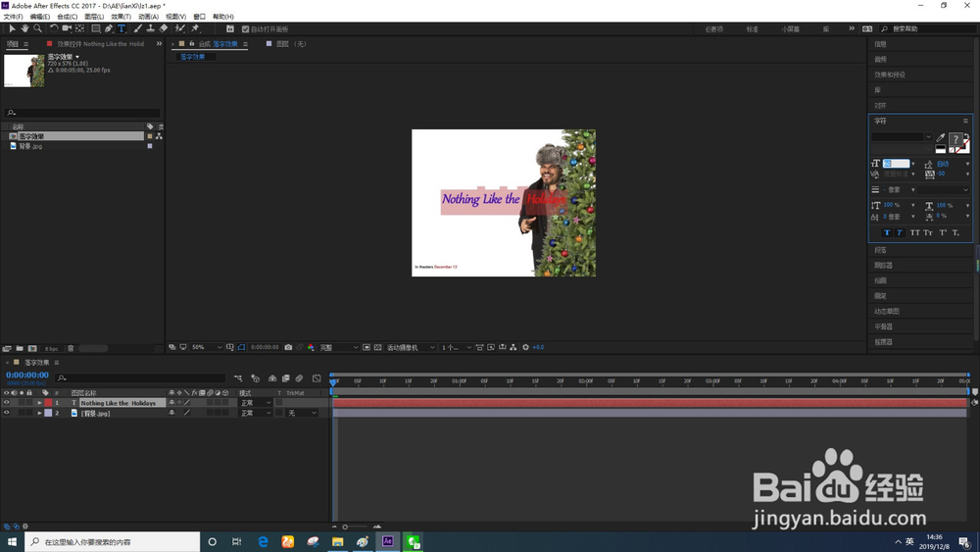Create new folder in Project panel
The width and height of the screenshot is (980, 552).
(20, 348)
